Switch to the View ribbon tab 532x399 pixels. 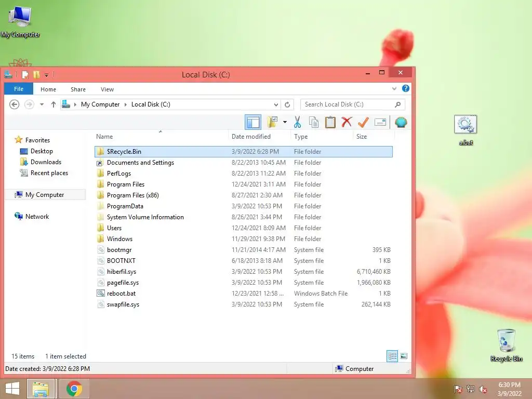[107, 89]
